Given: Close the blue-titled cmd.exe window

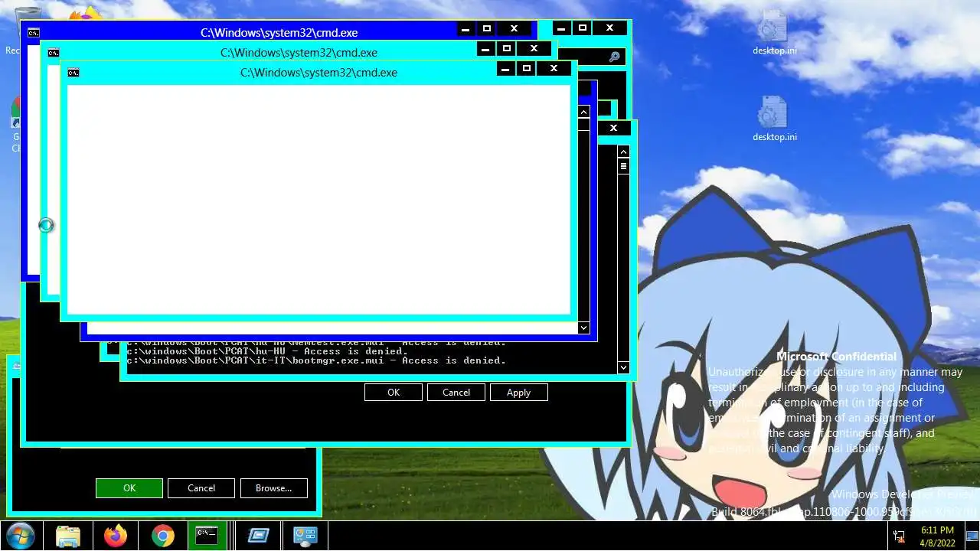Looking at the screenshot, I should [514, 29].
